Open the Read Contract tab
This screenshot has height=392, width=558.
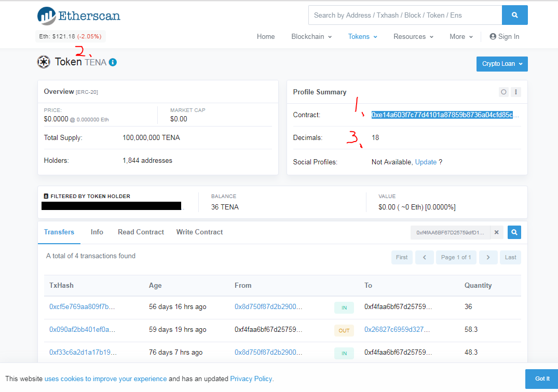[x=141, y=232]
